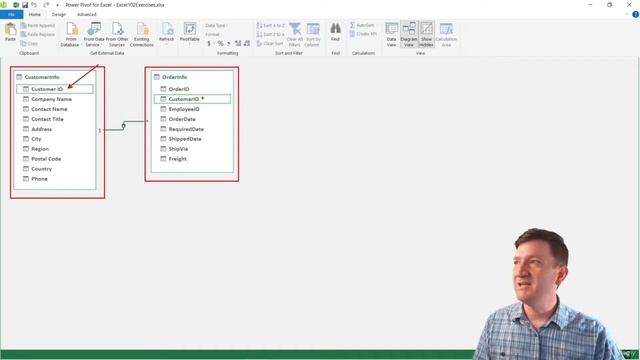Screen dimensions: 640x360
Task: Open the Data Type dropdown
Action: pyautogui.click(x=216, y=25)
